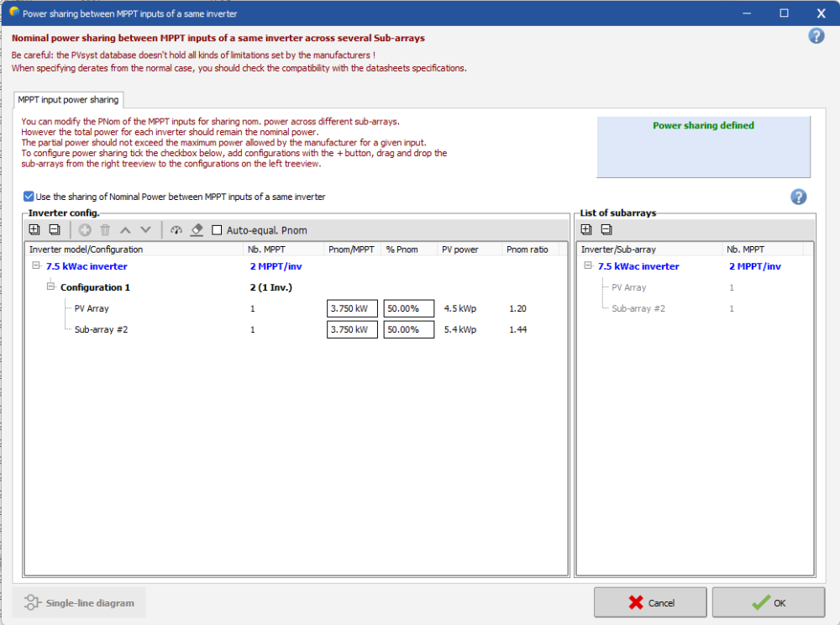Click the Pnom ratio column header
This screenshot has height=625, width=840.
click(x=527, y=249)
